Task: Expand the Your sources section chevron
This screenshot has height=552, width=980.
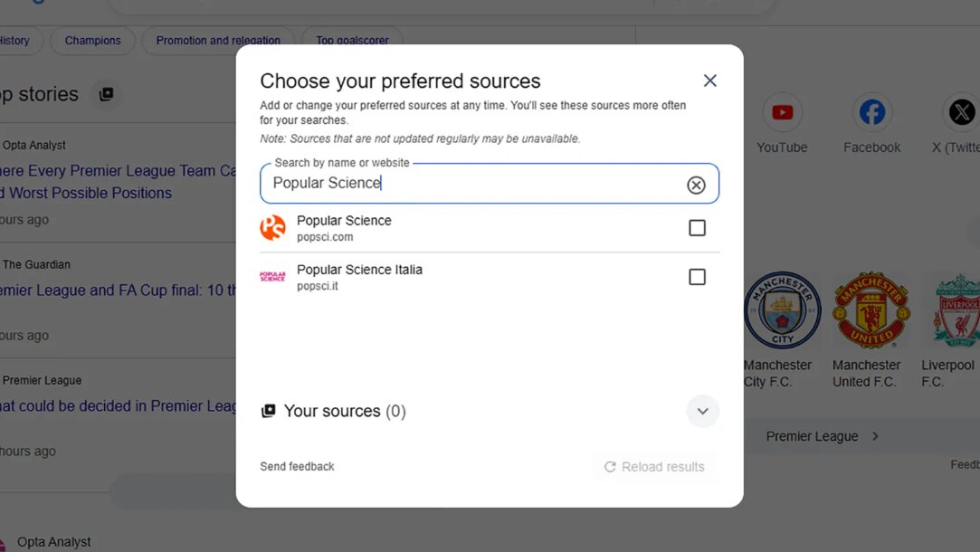Action: 702,412
